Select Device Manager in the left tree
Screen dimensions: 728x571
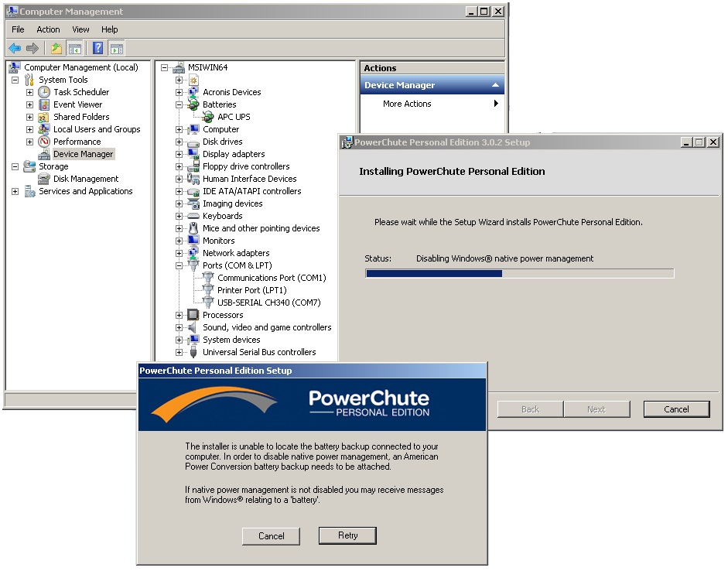point(83,154)
